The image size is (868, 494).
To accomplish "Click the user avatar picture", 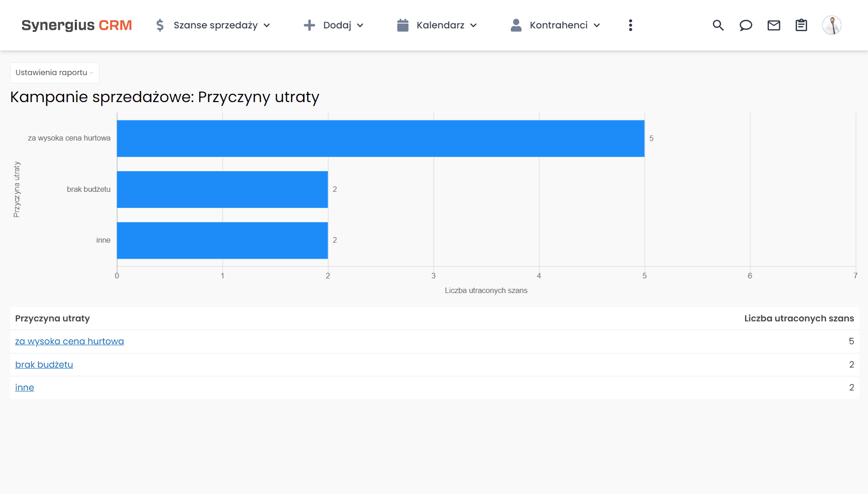I will [x=832, y=25].
